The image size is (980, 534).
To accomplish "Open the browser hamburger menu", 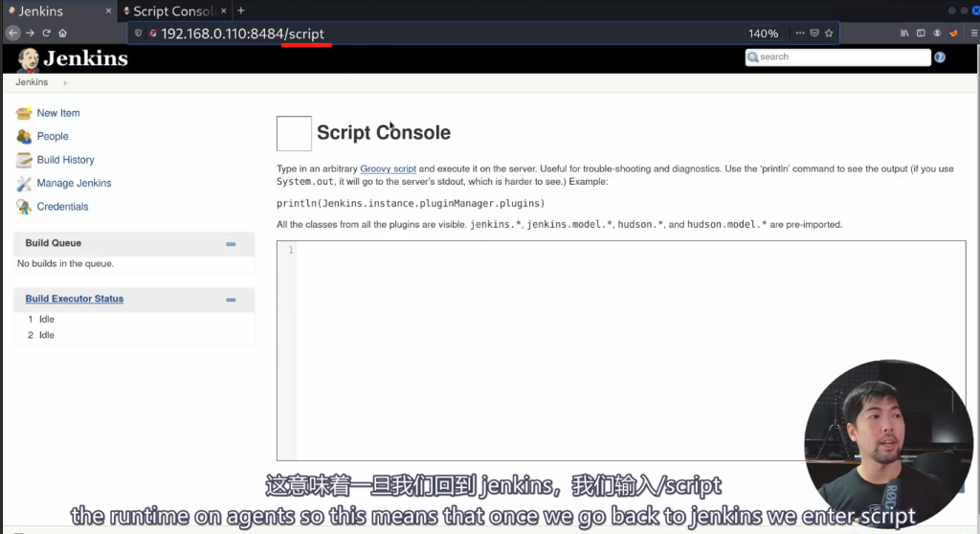I will (973, 33).
